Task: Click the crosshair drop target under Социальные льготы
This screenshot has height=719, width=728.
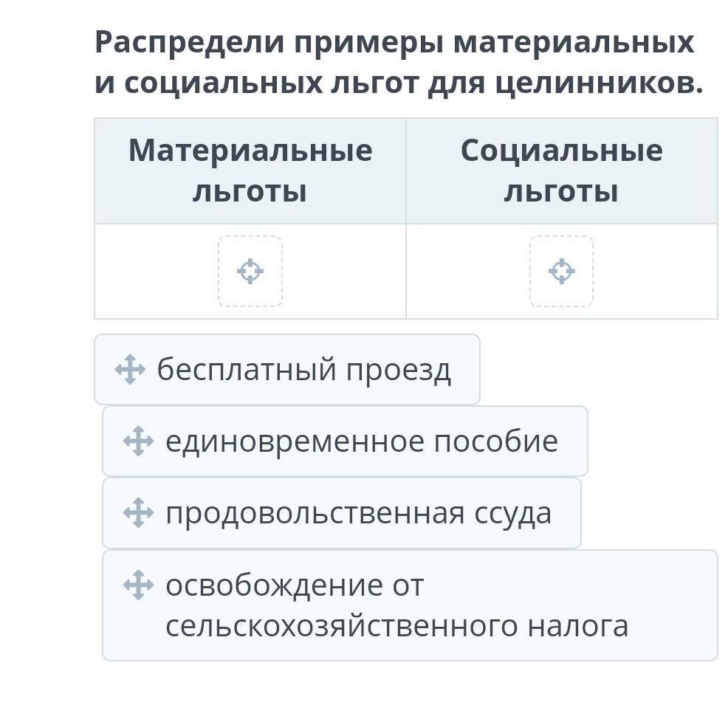Action: pos(561,271)
